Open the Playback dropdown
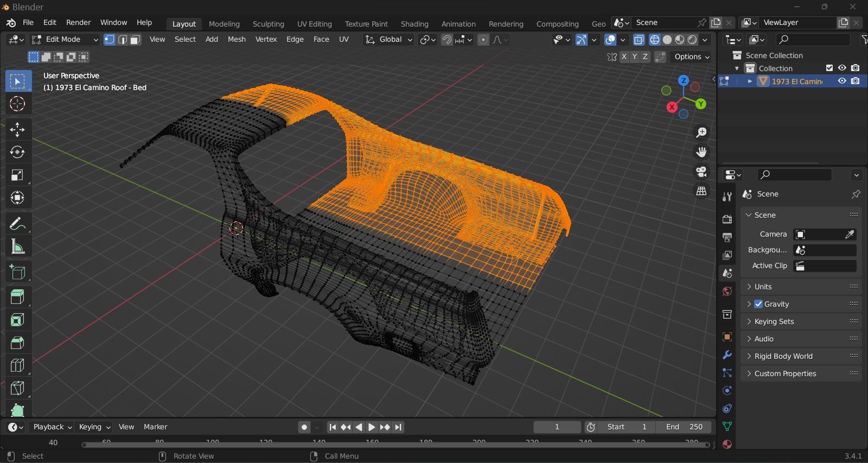The width and height of the screenshot is (868, 463). (x=52, y=427)
